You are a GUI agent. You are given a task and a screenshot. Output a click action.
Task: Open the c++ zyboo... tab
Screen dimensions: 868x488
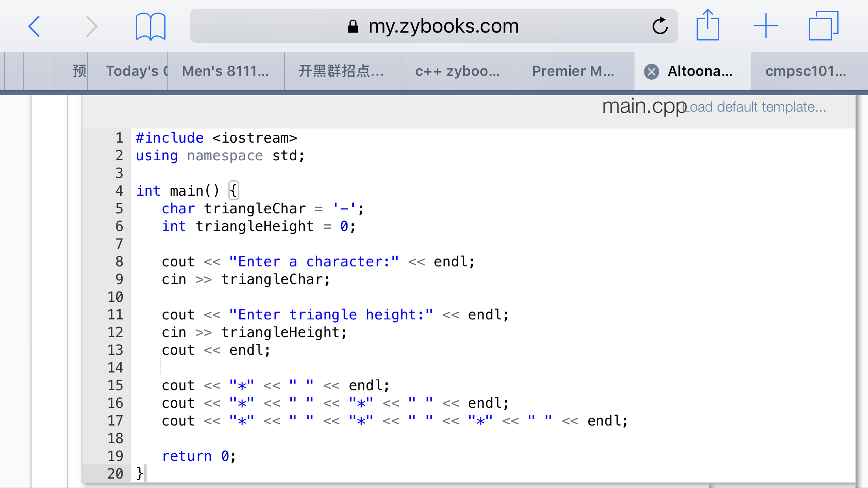point(458,71)
